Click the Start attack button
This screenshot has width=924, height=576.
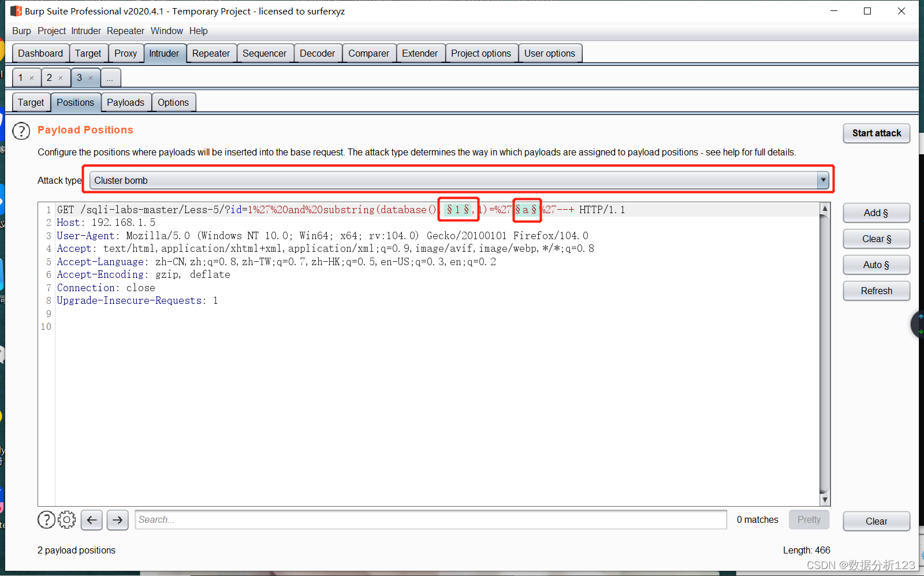[x=877, y=133]
